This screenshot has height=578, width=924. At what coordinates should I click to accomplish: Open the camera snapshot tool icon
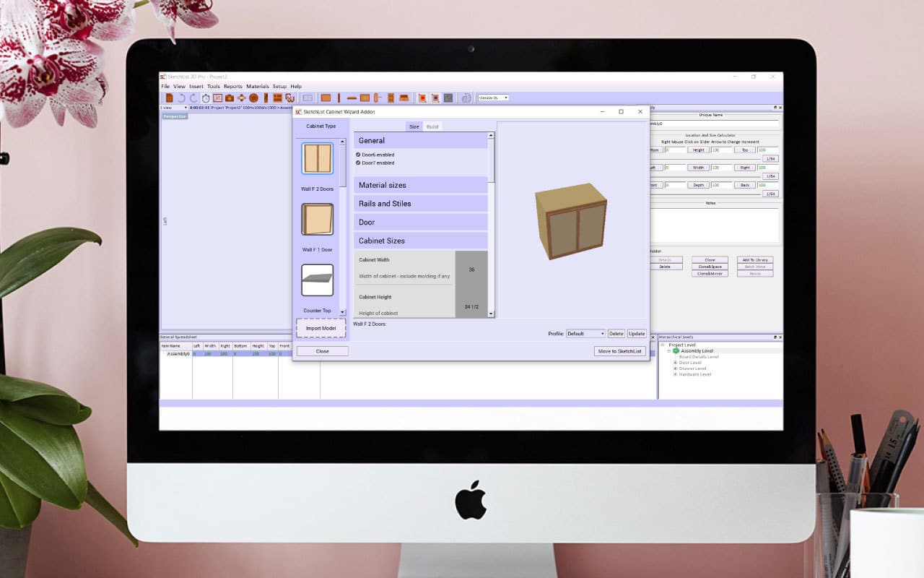pyautogui.click(x=229, y=97)
